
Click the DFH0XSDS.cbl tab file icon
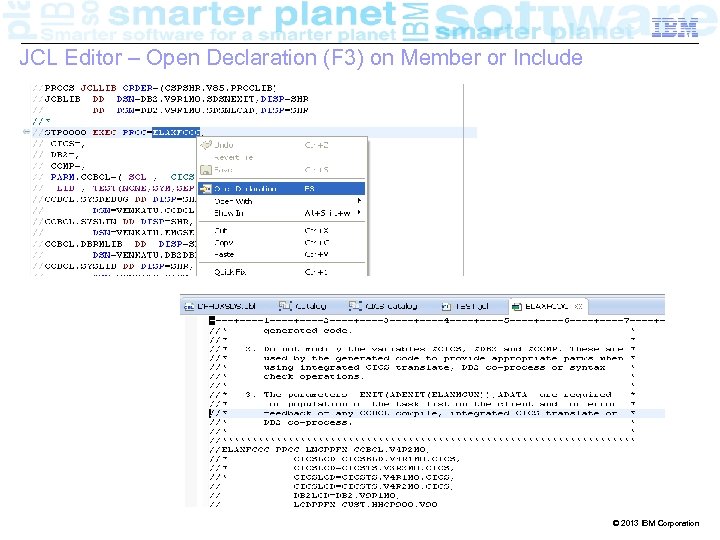tap(189, 307)
